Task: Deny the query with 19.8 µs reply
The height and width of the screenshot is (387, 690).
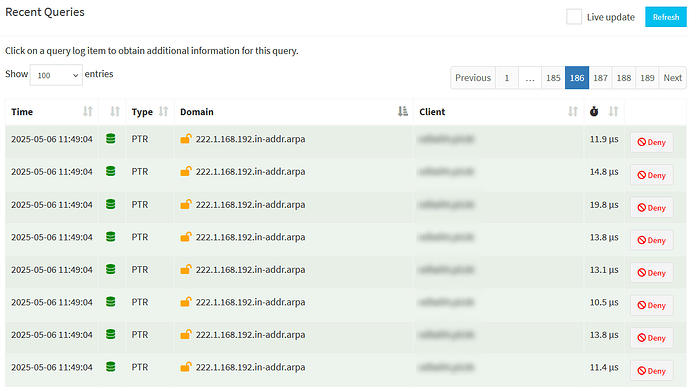Action: [x=652, y=208]
